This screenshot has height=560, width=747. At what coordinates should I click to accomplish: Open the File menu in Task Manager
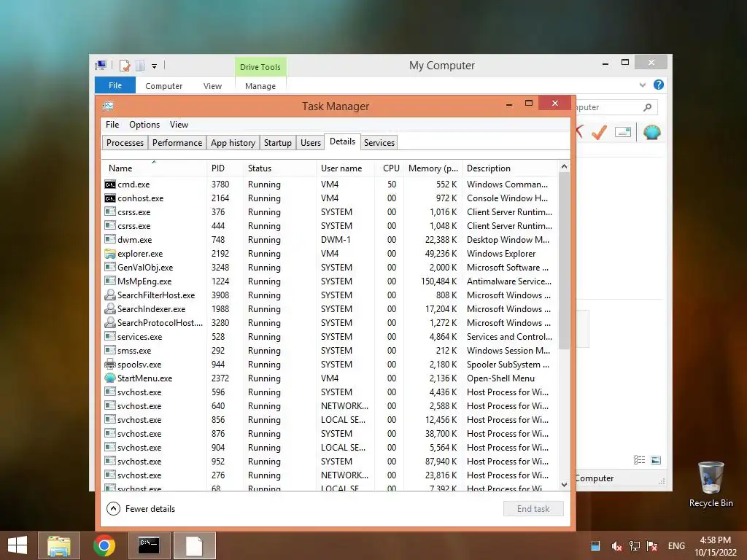[x=112, y=124]
